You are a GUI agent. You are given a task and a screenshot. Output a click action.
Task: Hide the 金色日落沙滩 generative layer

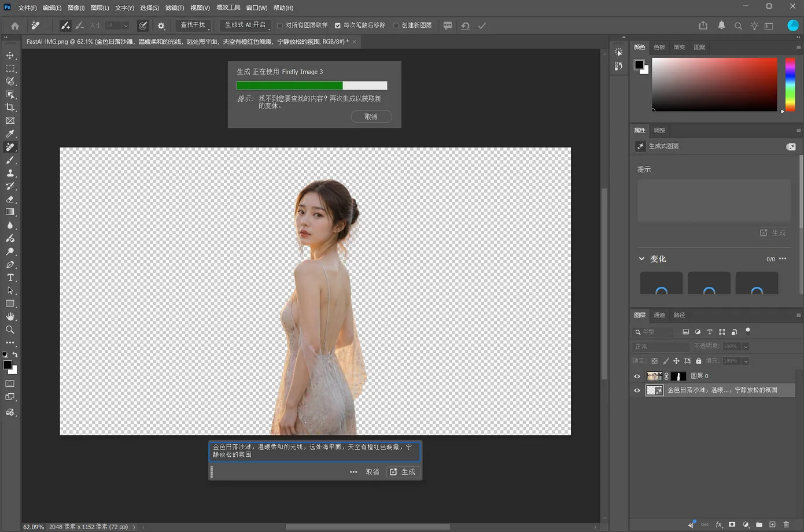[x=637, y=390]
